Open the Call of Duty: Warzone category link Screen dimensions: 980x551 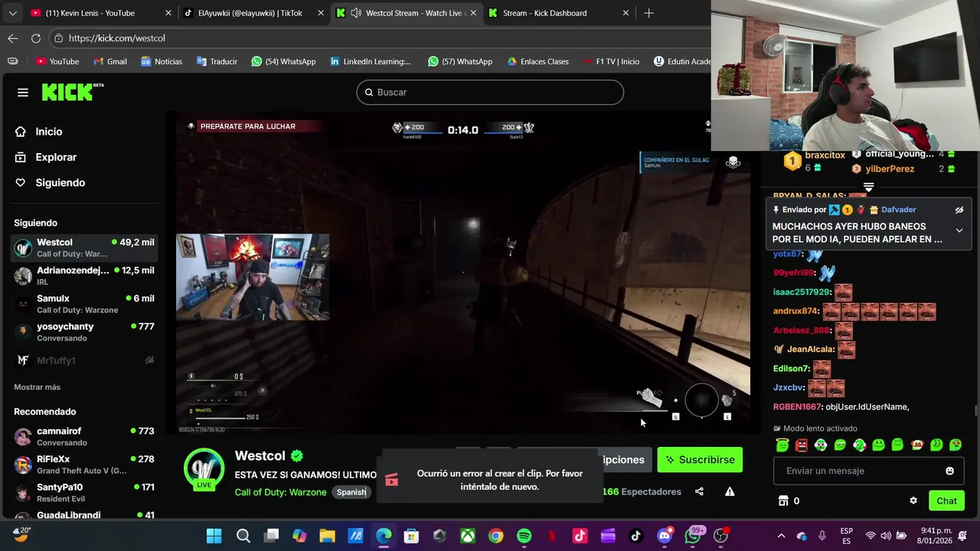click(280, 492)
